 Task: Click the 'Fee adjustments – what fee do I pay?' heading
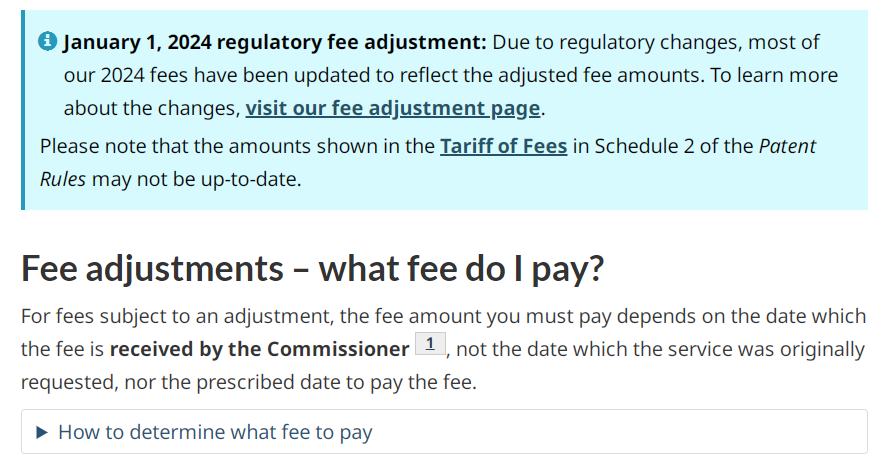pos(313,269)
